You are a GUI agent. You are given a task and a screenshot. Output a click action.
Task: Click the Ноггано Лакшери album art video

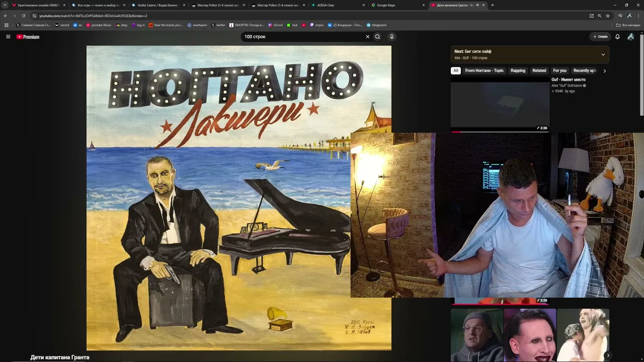coord(239,198)
